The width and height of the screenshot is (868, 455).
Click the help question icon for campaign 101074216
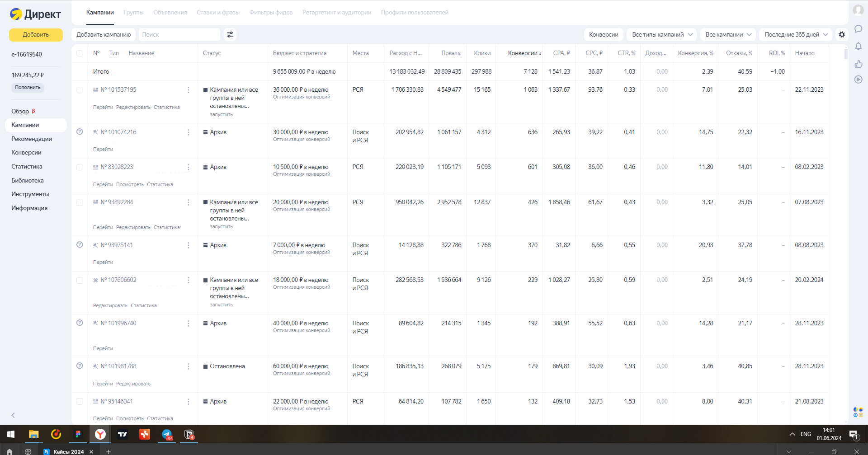(x=80, y=132)
